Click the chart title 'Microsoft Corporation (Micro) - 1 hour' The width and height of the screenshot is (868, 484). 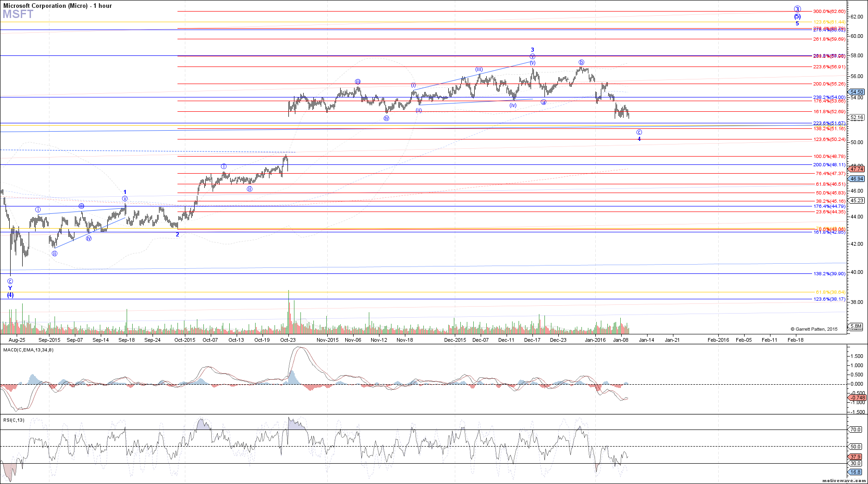pos(57,6)
